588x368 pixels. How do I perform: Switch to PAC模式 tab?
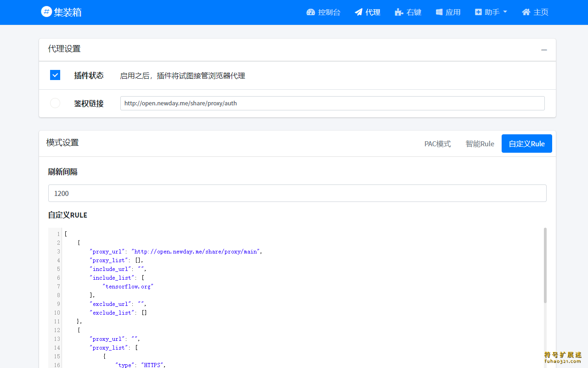[x=437, y=144]
